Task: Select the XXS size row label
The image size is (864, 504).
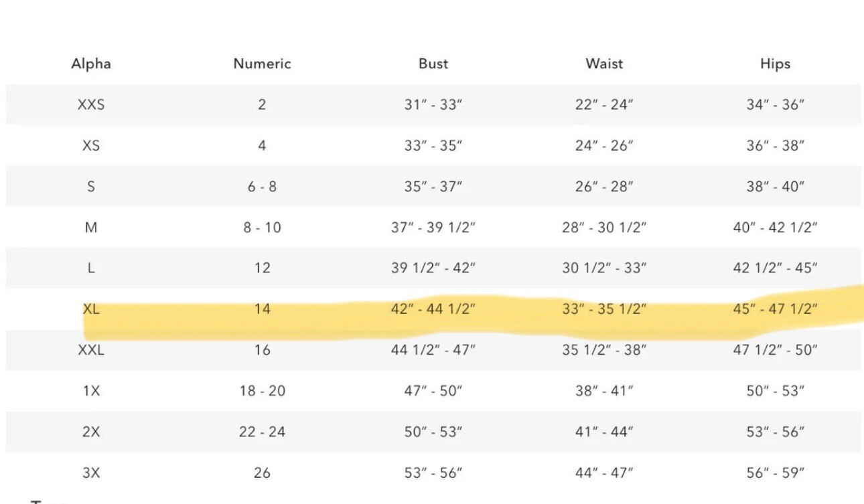Action: pyautogui.click(x=91, y=105)
